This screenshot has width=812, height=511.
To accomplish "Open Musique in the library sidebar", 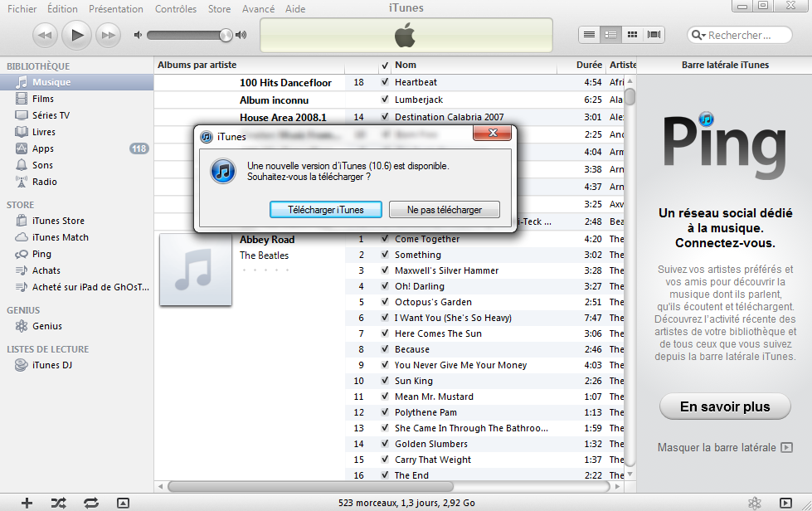I will pyautogui.click(x=76, y=82).
